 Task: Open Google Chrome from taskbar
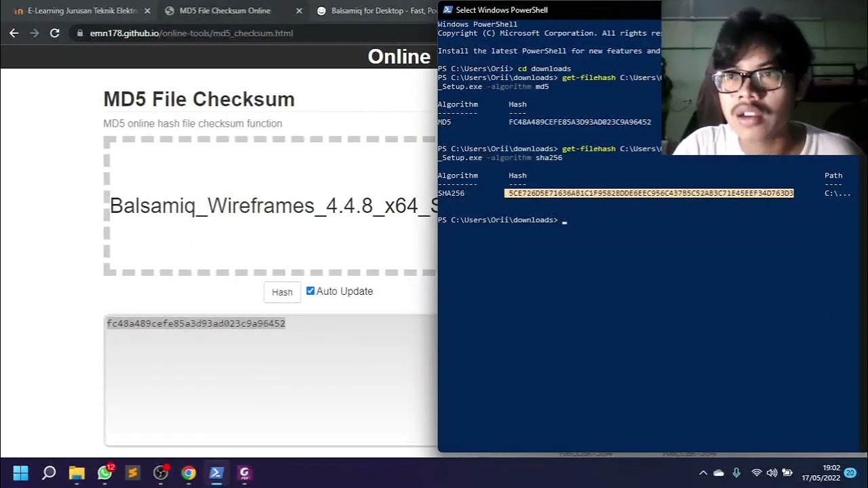click(189, 472)
